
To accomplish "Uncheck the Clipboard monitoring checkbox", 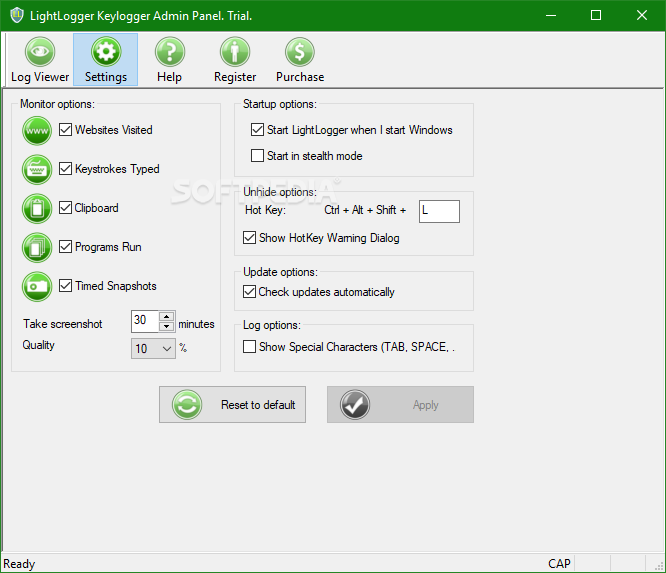I will coord(65,208).
